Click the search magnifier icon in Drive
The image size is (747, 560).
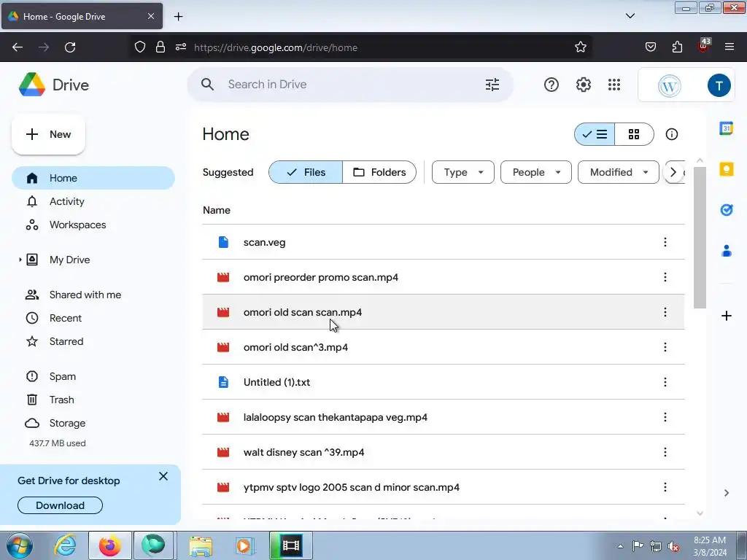click(207, 85)
